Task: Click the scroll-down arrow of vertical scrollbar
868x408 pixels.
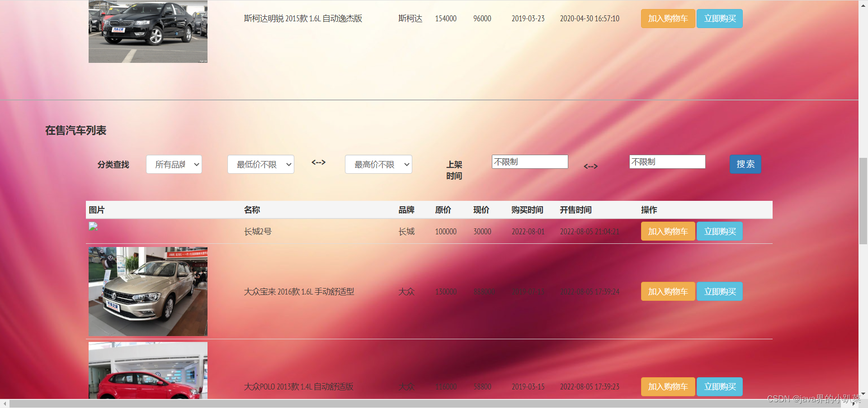Action: pyautogui.click(x=863, y=394)
